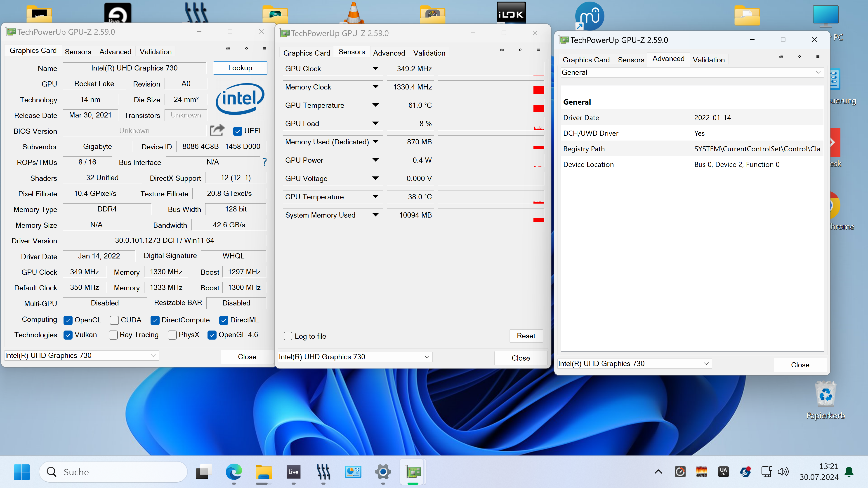The height and width of the screenshot is (488, 868).
Task: Expand the GPU Temperature sensor dropdown
Action: [x=375, y=105]
